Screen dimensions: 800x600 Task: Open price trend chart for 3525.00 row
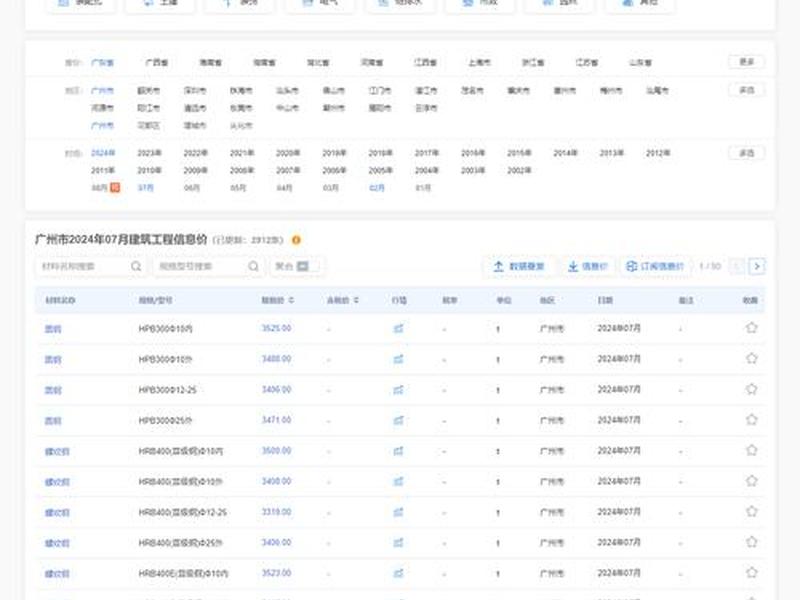click(x=398, y=329)
